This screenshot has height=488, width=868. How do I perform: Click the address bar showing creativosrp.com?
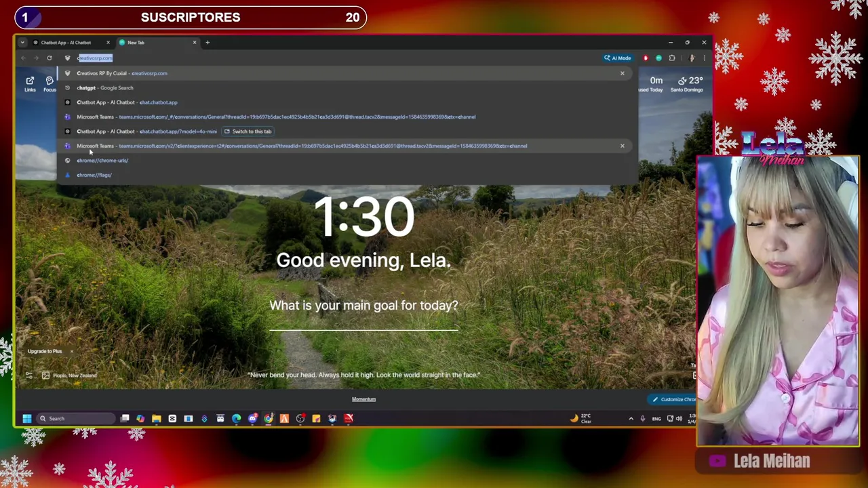(x=329, y=58)
